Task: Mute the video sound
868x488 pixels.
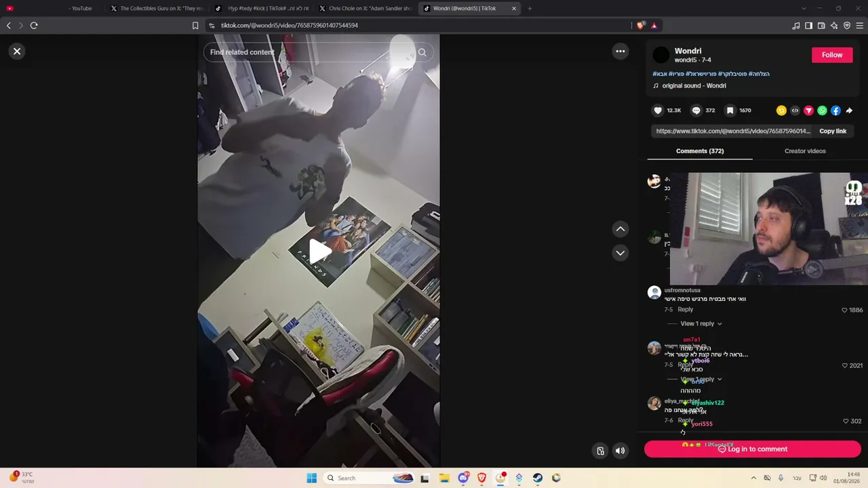Action: (620, 451)
